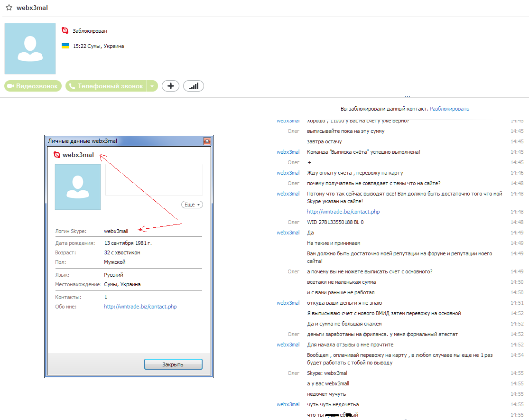This screenshot has height=420, width=529.
Task: Click the message 'всетаки не маленькая сумма'
Action: click(342, 282)
